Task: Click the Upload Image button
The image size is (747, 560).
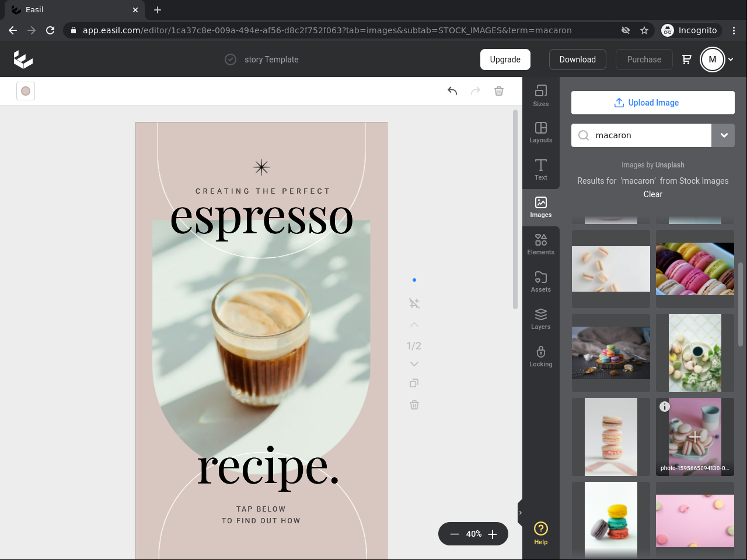Action: pyautogui.click(x=652, y=103)
